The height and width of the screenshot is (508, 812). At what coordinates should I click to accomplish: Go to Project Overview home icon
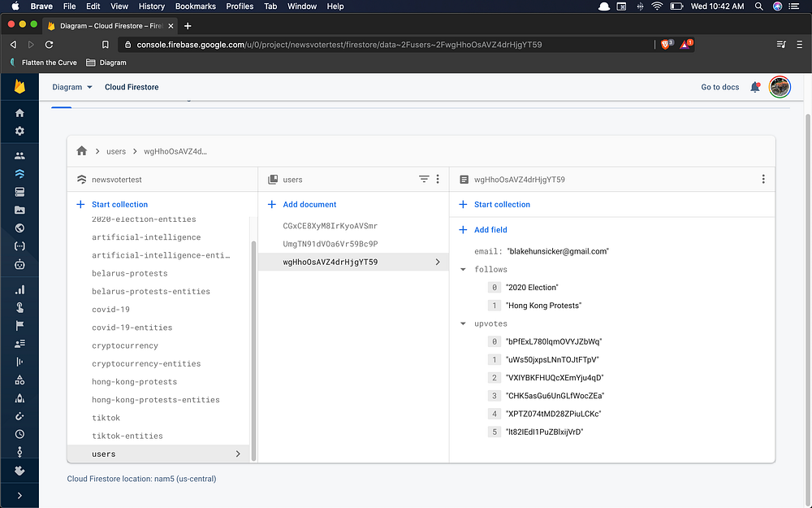(x=19, y=113)
